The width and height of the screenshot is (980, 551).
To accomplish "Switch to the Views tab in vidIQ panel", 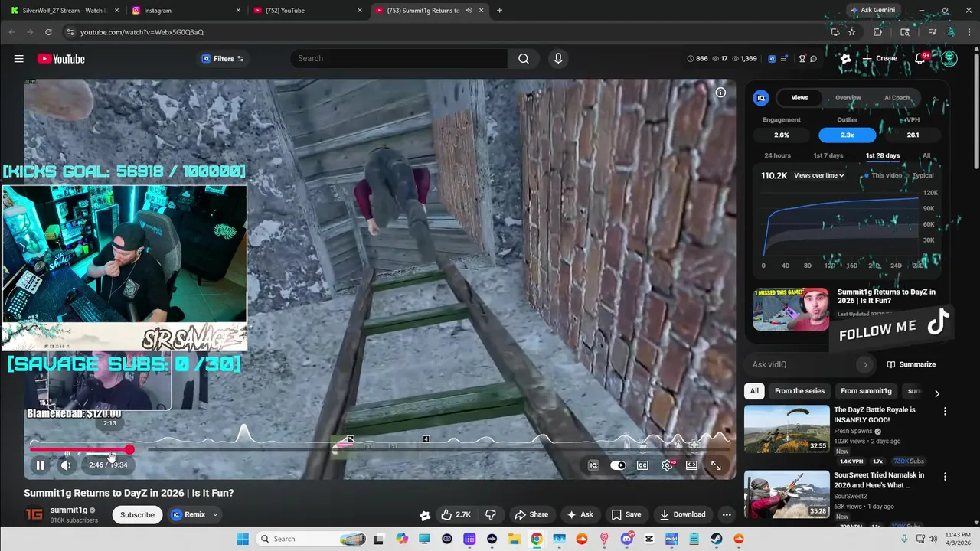I will (x=799, y=98).
